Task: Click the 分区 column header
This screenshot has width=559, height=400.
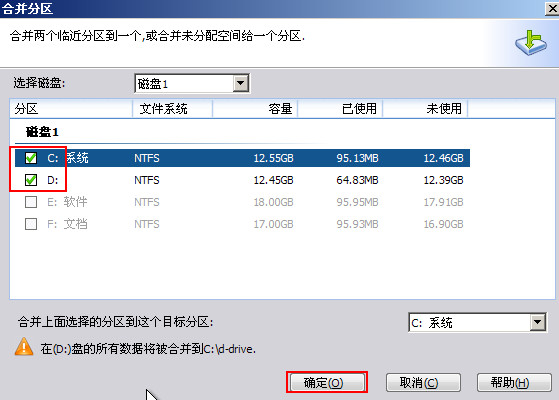Action: (71, 109)
